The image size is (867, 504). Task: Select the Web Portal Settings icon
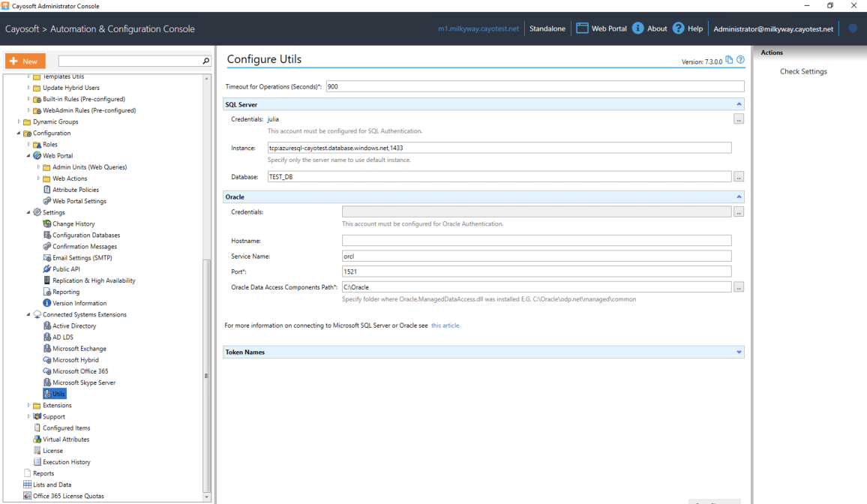tap(47, 201)
